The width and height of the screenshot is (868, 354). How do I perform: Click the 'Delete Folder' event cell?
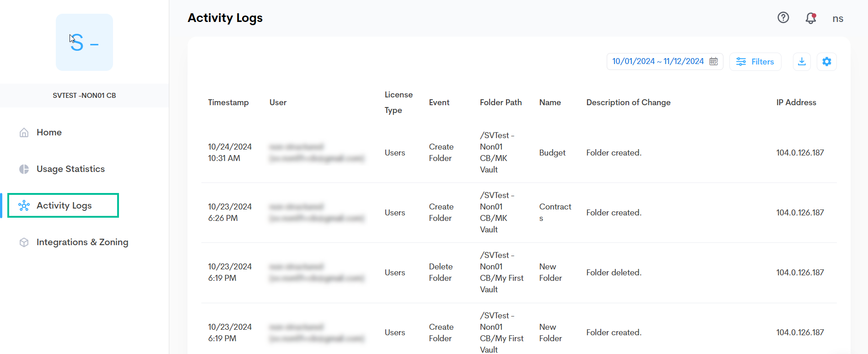point(441,272)
